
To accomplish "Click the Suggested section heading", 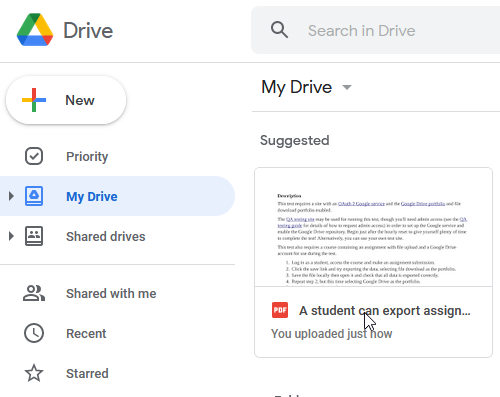I will coord(295,140).
